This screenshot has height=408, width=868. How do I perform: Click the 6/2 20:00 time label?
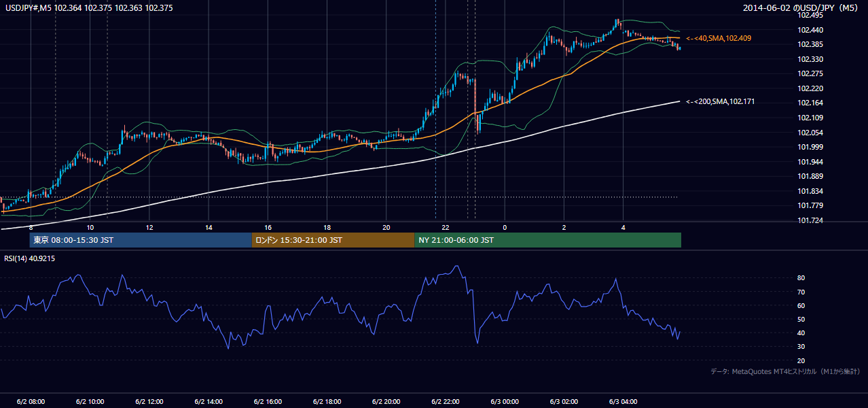386,401
